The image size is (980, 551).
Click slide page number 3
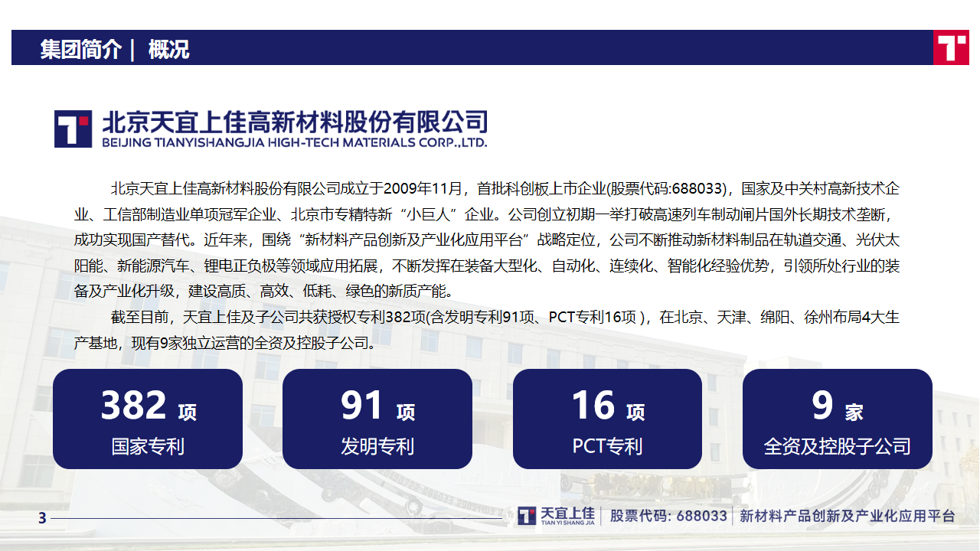(43, 519)
